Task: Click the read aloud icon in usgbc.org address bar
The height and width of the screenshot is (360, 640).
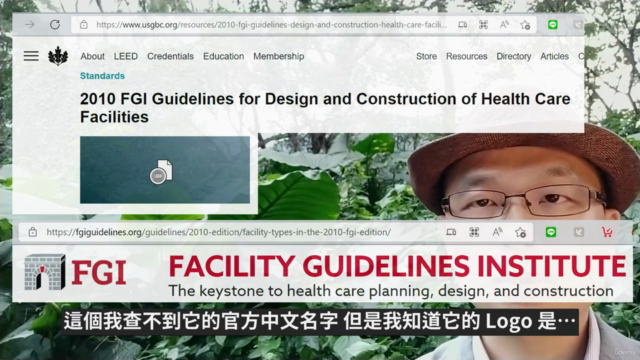Action: coord(504,24)
